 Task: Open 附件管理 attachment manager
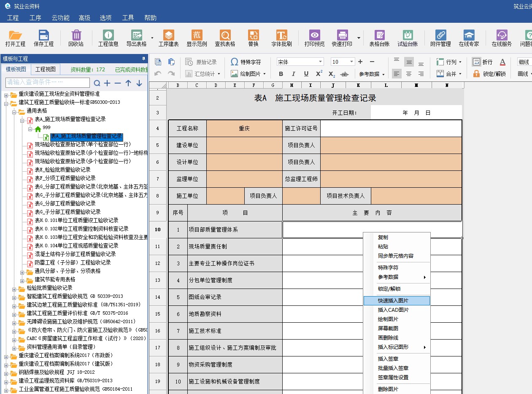(x=440, y=38)
